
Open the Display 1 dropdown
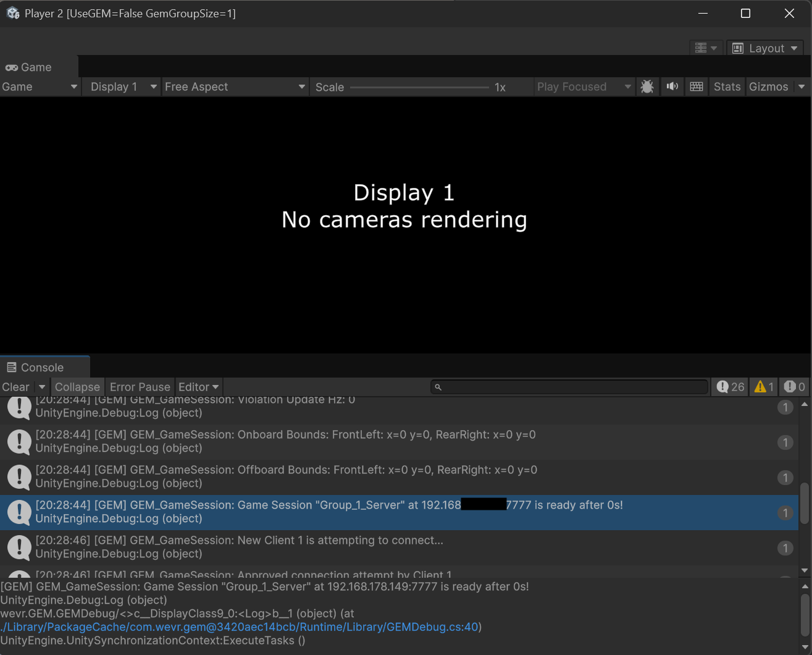click(123, 87)
